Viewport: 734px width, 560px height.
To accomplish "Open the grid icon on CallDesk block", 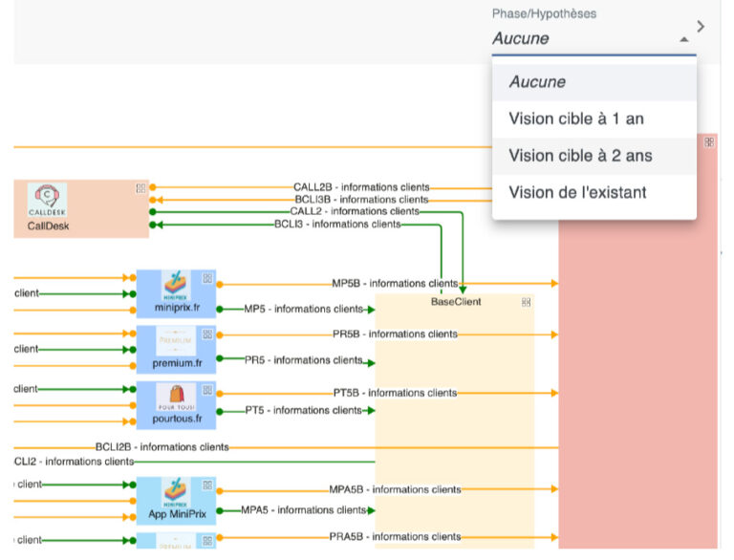I will (140, 188).
